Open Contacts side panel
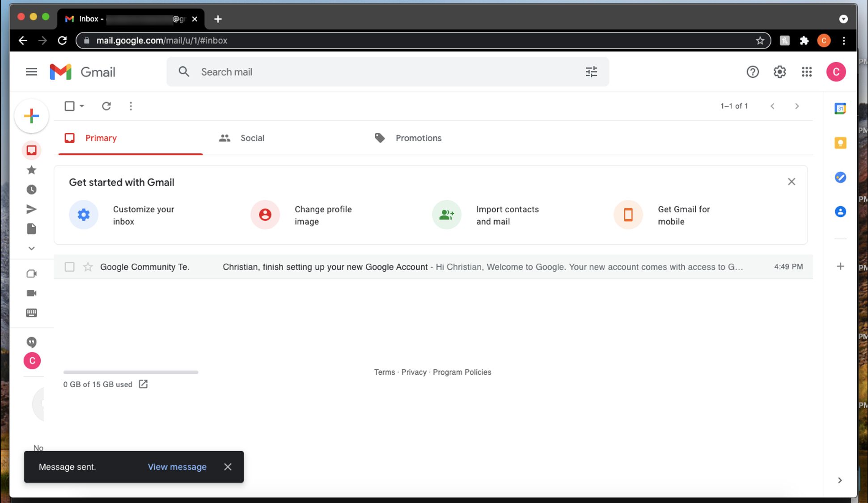This screenshot has height=503, width=868. [x=840, y=211]
